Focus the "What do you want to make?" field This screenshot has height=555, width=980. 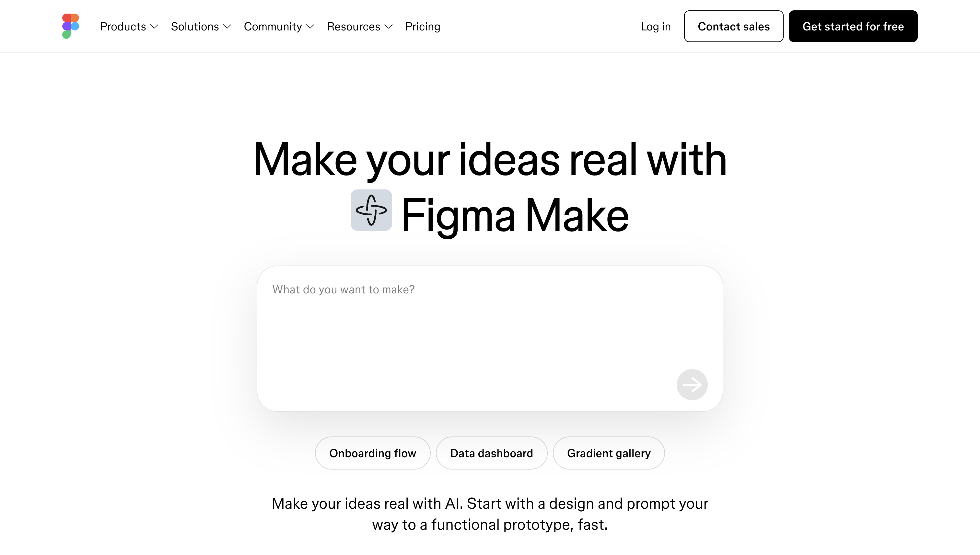tap(473, 324)
